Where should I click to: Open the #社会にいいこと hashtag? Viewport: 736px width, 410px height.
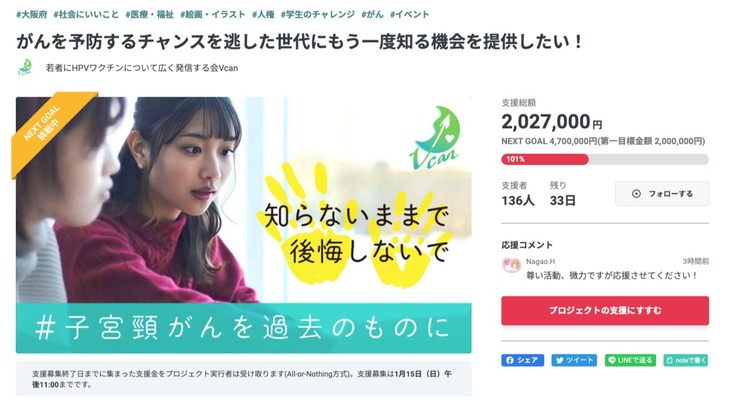[x=86, y=15]
